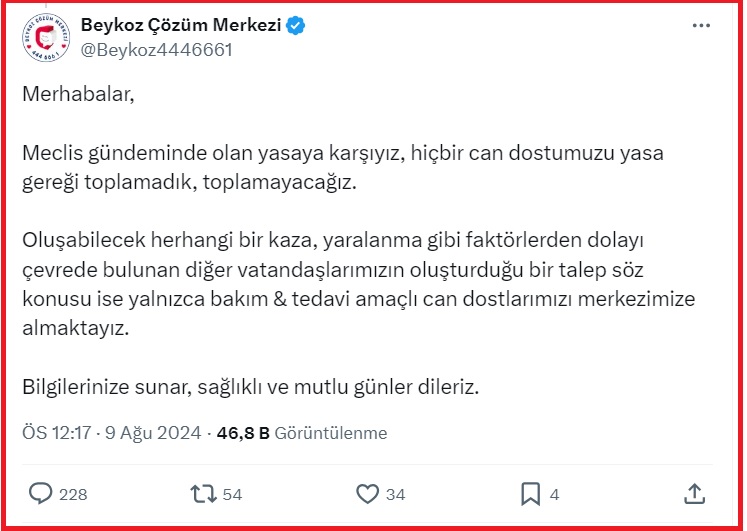
Task: Click the retweet count 54
Action: pyautogui.click(x=232, y=494)
